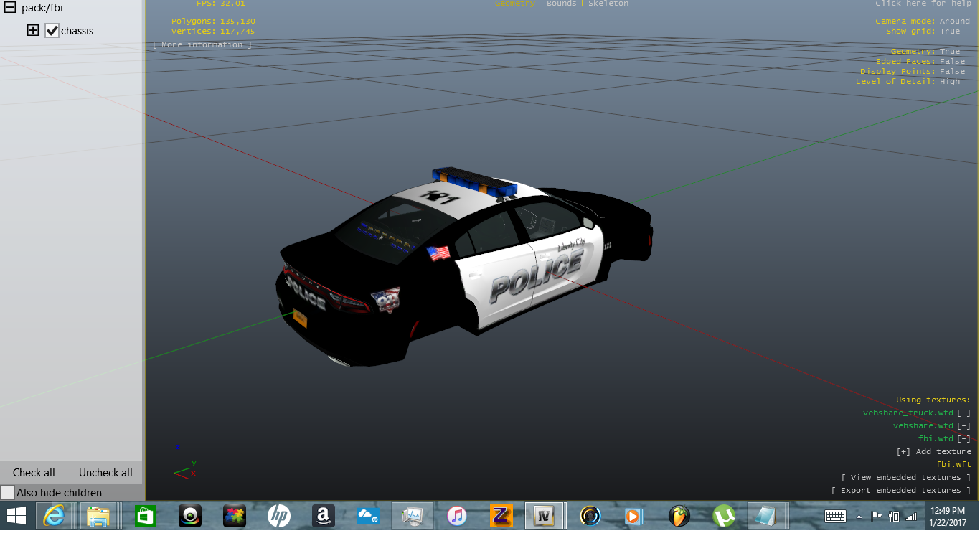Image resolution: width=980 pixels, height=551 pixels.
Task: Open OpenIV from the taskbar
Action: point(545,516)
